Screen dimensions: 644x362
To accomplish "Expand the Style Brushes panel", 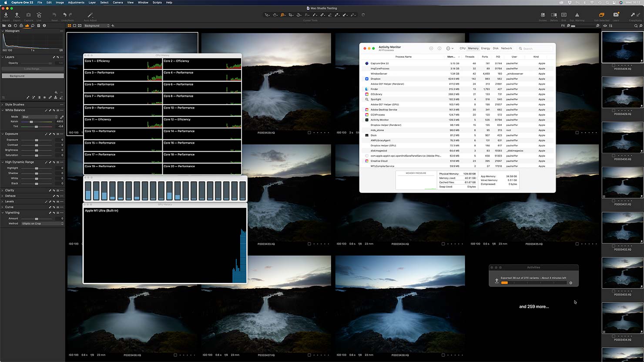I will [2, 104].
